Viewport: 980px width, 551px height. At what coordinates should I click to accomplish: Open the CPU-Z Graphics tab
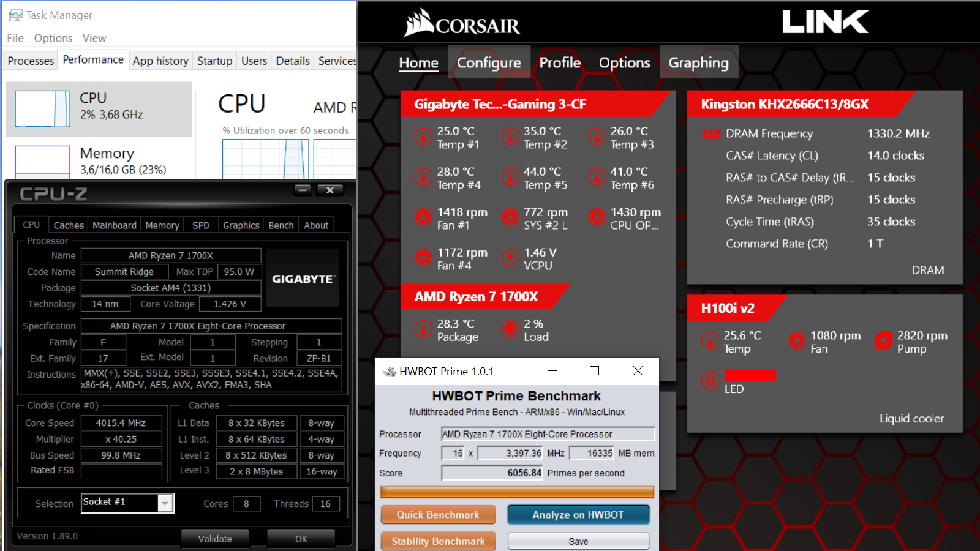point(241,225)
